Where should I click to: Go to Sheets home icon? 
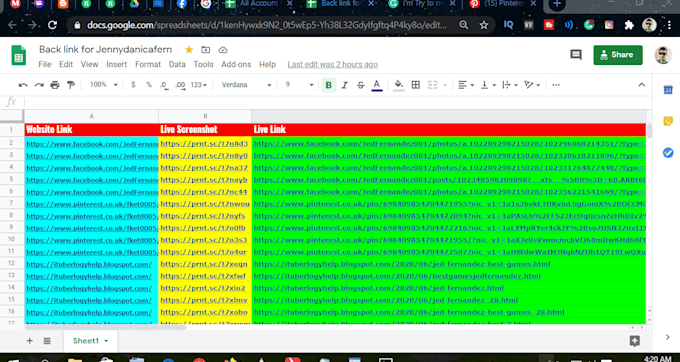(19, 55)
